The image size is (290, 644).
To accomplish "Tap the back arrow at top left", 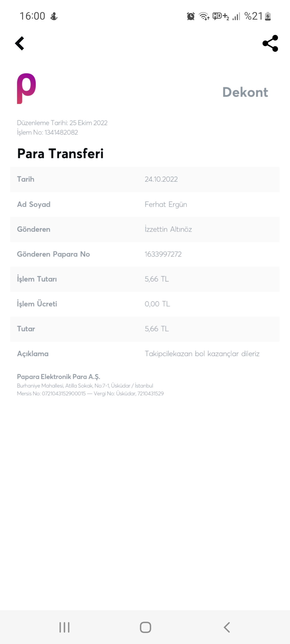I will coord(20,43).
